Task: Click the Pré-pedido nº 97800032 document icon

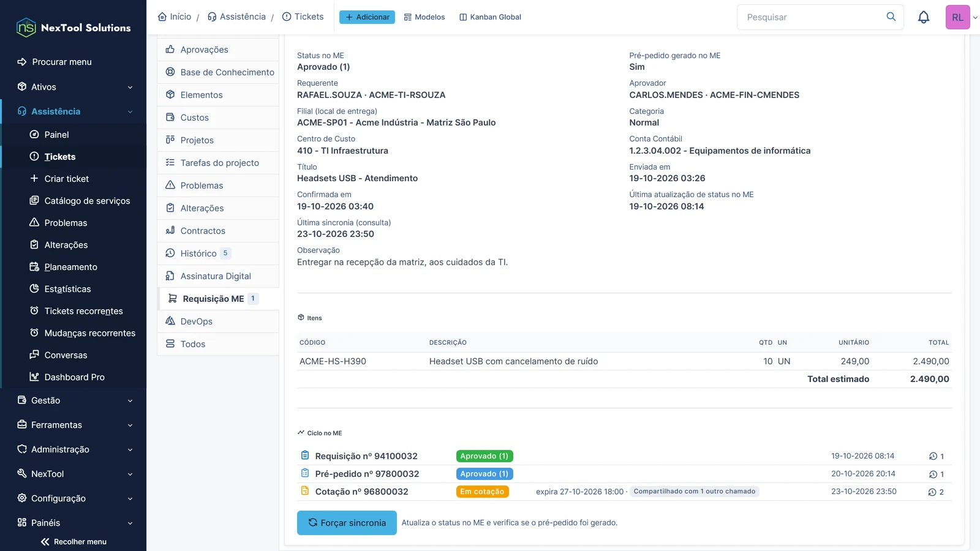Action: pos(305,473)
